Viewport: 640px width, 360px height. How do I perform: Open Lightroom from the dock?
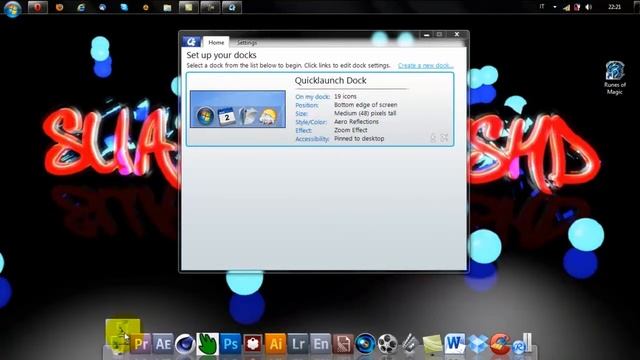tap(298, 344)
